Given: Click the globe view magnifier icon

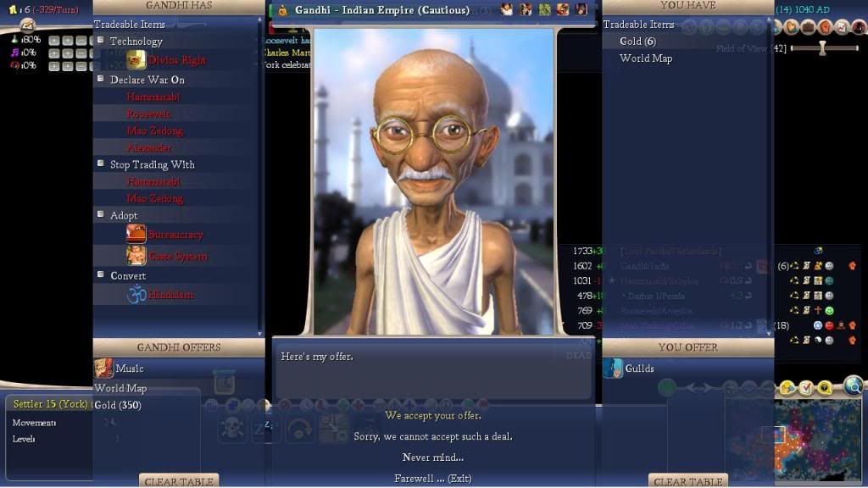Looking at the screenshot, I should click(x=854, y=385).
